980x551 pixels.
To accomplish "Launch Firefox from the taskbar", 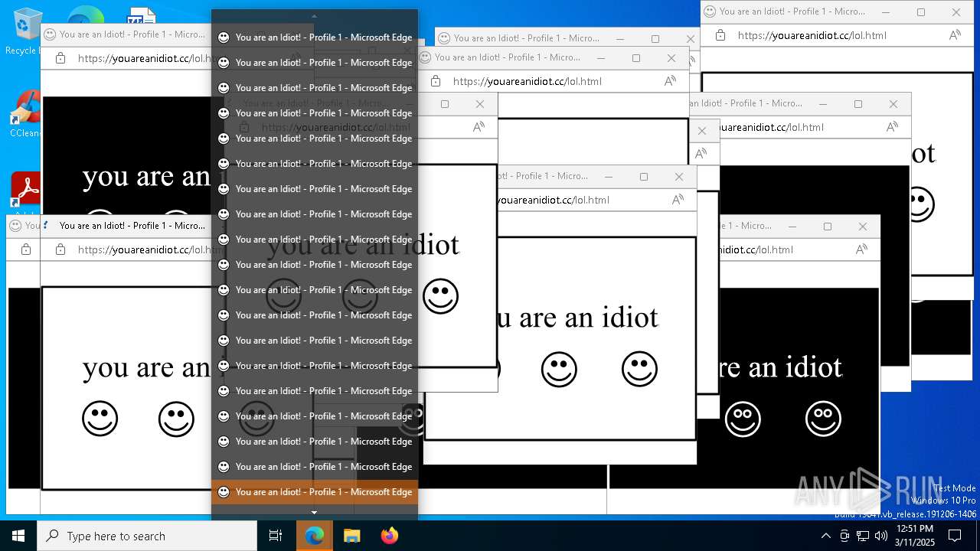I will pos(389,536).
